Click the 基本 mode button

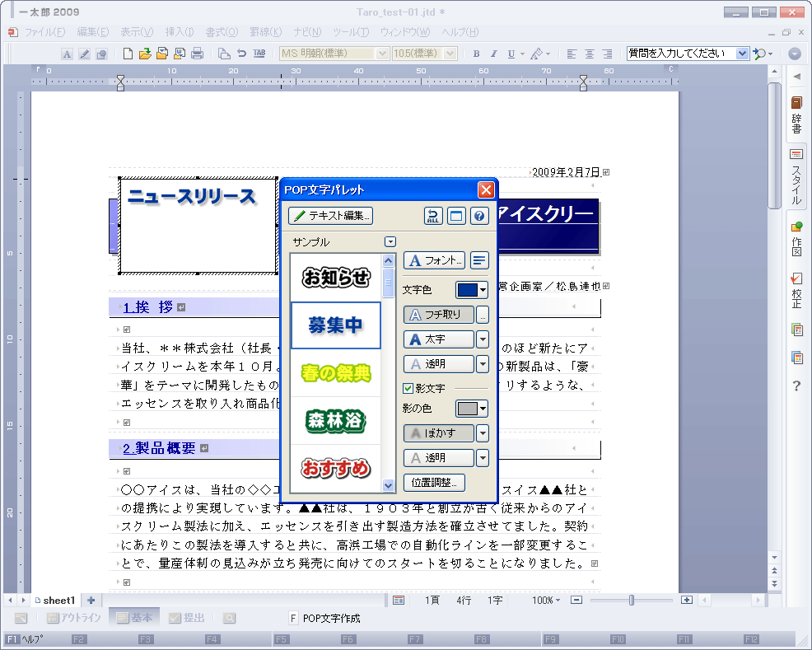pos(134,617)
